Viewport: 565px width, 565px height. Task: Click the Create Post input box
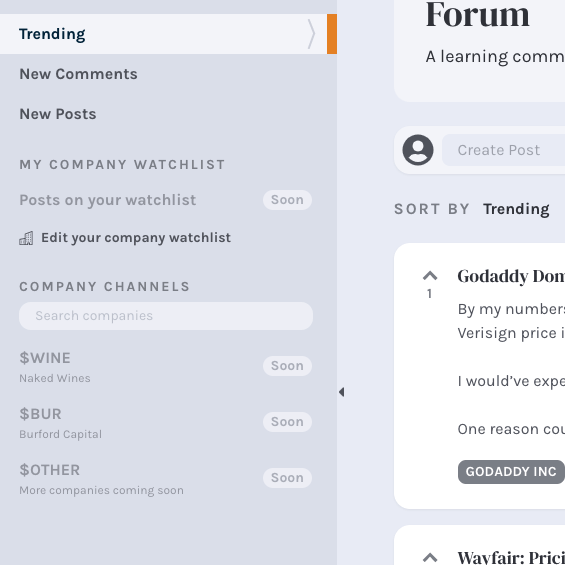click(x=503, y=150)
